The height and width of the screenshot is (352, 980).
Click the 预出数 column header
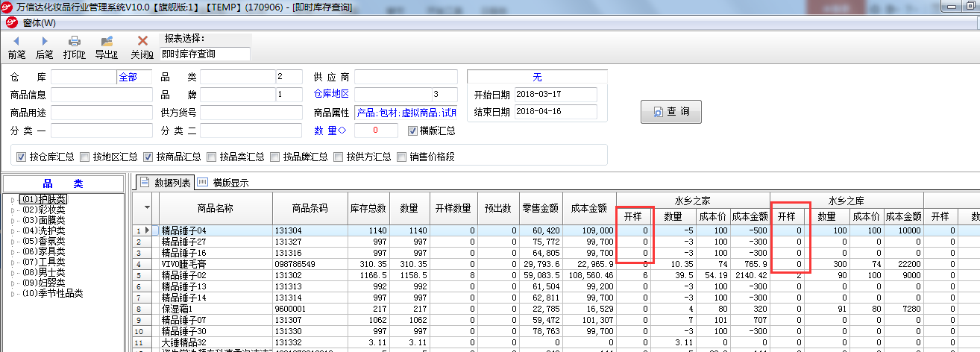tap(497, 208)
